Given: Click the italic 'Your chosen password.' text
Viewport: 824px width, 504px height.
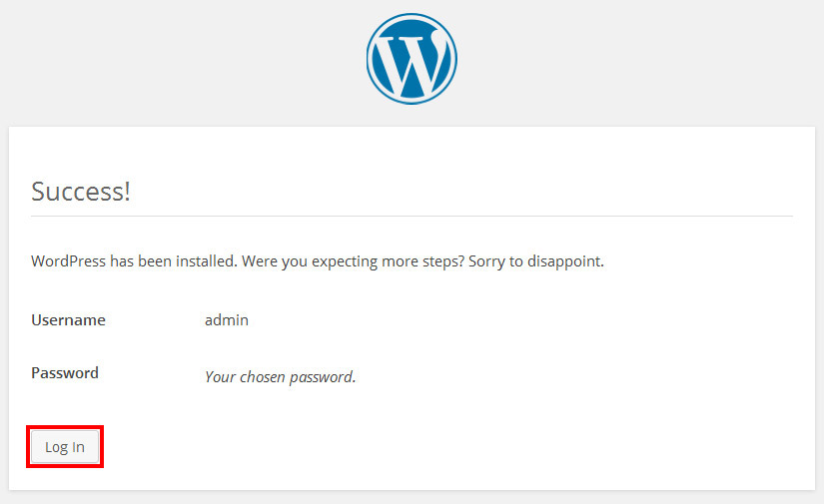Looking at the screenshot, I should (280, 377).
